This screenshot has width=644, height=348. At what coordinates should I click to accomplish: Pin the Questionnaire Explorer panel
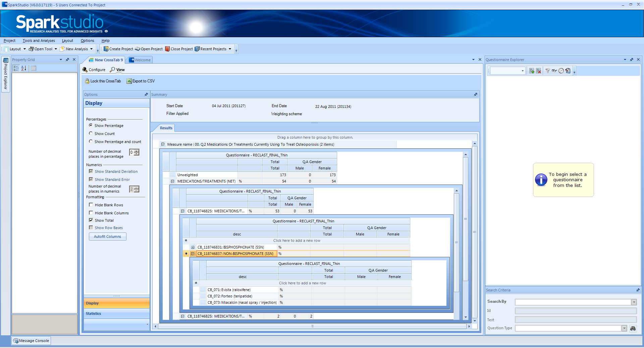click(x=632, y=60)
